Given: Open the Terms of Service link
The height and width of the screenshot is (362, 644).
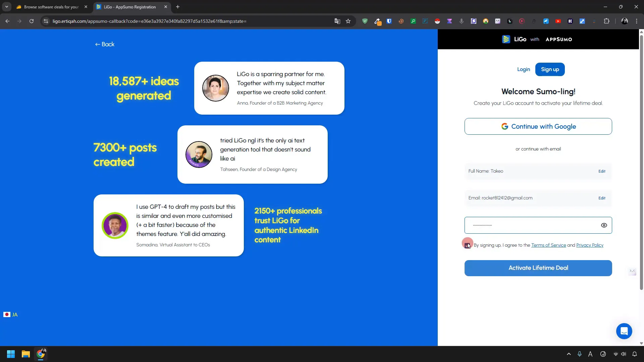Looking at the screenshot, I should point(548,245).
